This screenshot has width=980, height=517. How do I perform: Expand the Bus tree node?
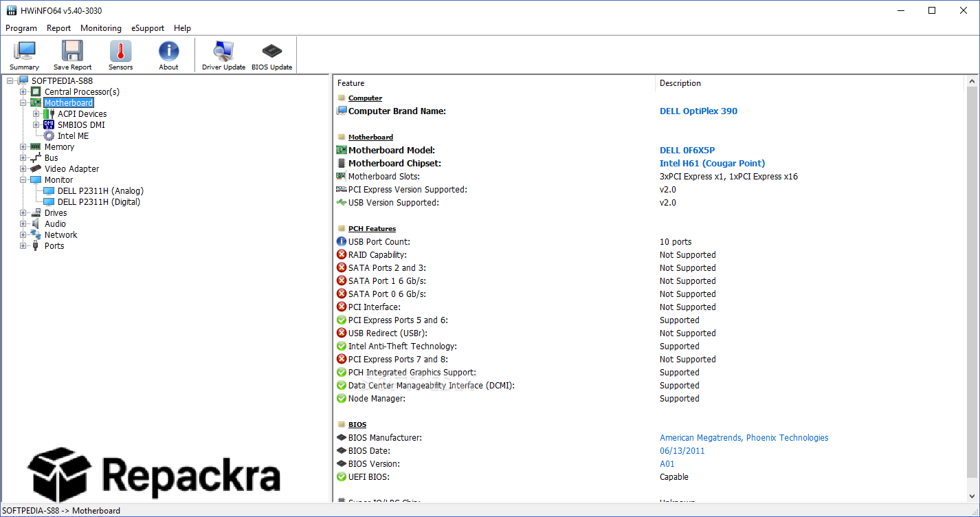click(x=23, y=158)
